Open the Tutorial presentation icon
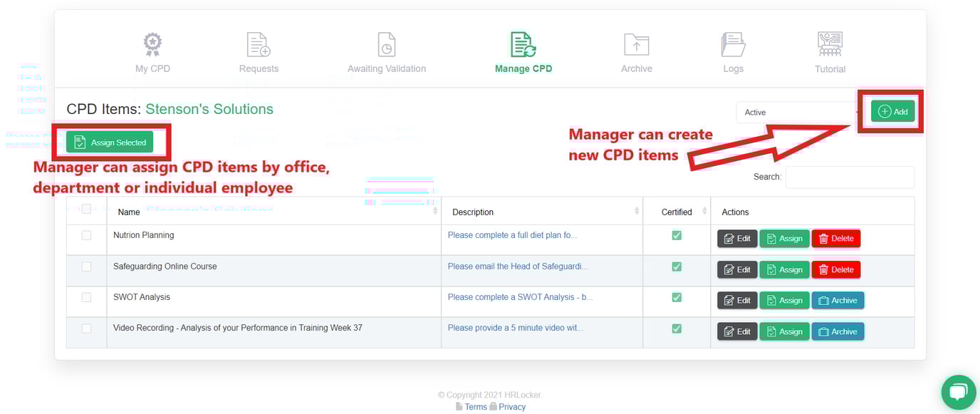Image resolution: width=980 pixels, height=414 pixels. (x=830, y=45)
